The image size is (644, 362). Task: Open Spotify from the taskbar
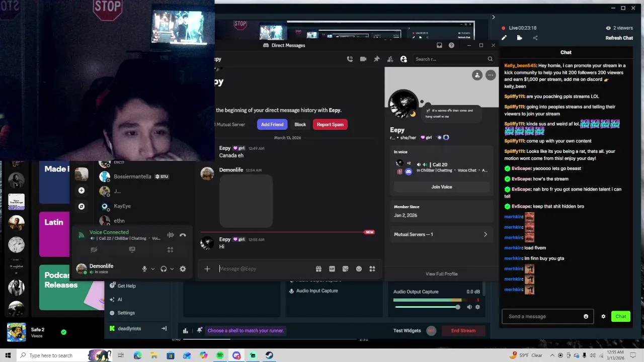(220, 355)
